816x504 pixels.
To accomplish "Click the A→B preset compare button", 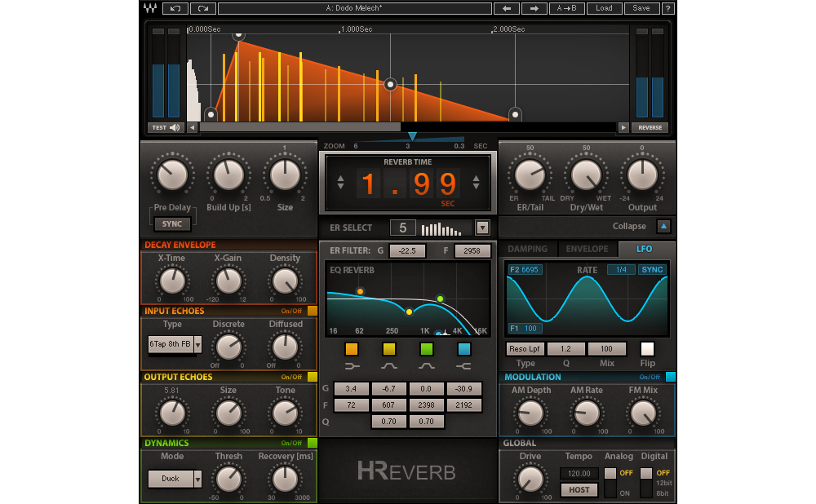I will [565, 8].
